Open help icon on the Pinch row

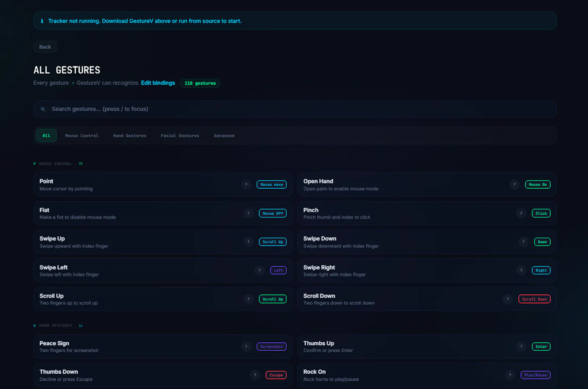[x=521, y=213]
